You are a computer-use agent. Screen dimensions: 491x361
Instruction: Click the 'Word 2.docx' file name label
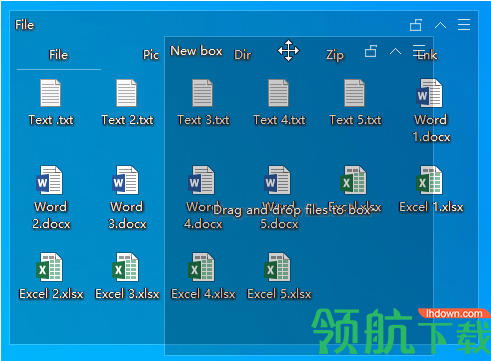[x=51, y=215]
